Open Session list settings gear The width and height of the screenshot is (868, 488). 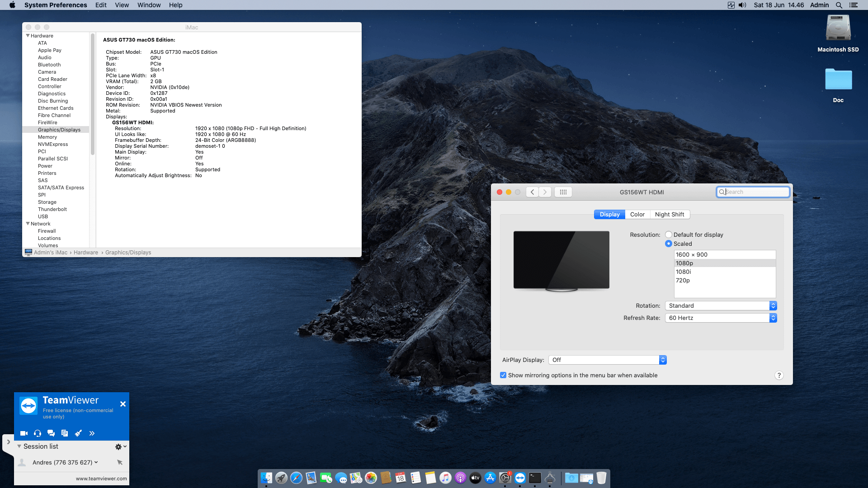tap(118, 446)
